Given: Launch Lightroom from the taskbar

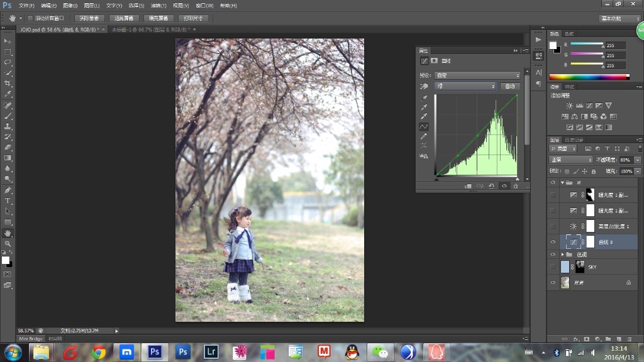Looking at the screenshot, I should click(x=211, y=352).
